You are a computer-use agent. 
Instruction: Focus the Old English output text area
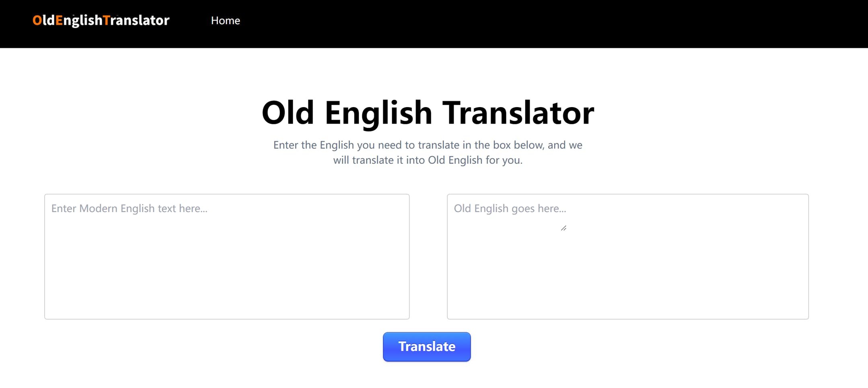[627, 257]
